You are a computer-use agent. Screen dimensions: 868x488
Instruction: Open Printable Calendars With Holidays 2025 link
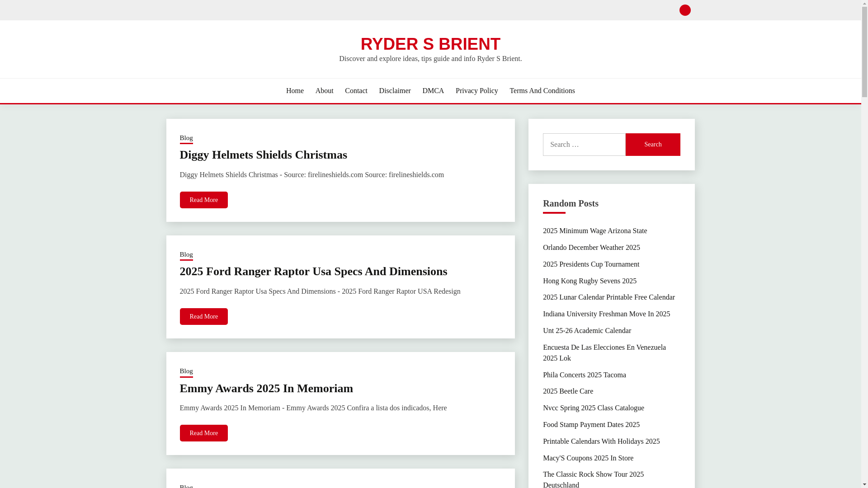point(601,441)
